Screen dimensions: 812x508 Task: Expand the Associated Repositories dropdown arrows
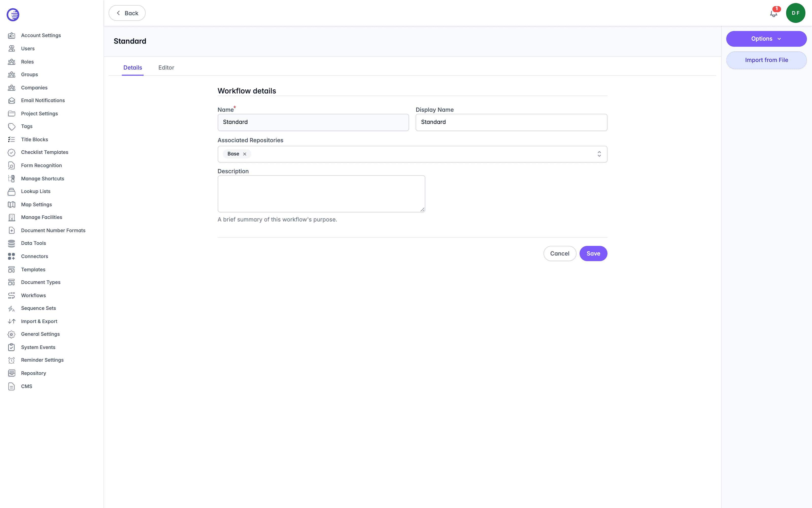pos(599,154)
